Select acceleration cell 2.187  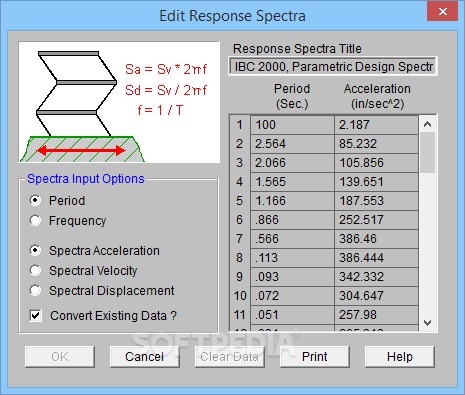click(376, 125)
